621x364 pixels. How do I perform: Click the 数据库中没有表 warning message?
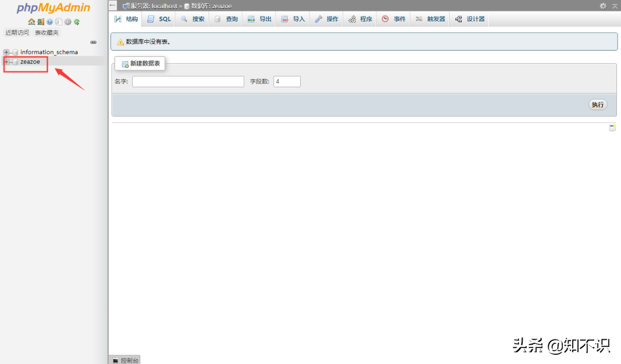364,41
